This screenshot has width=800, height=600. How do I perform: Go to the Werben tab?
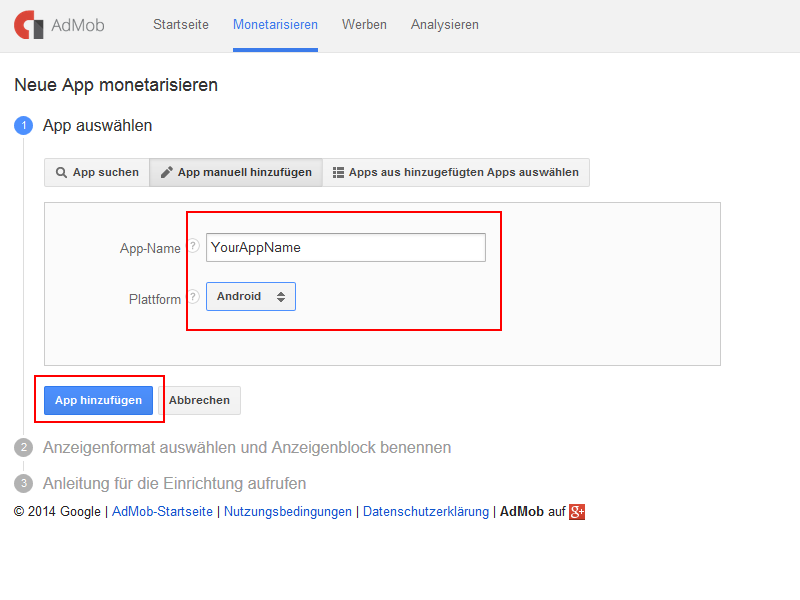click(364, 24)
